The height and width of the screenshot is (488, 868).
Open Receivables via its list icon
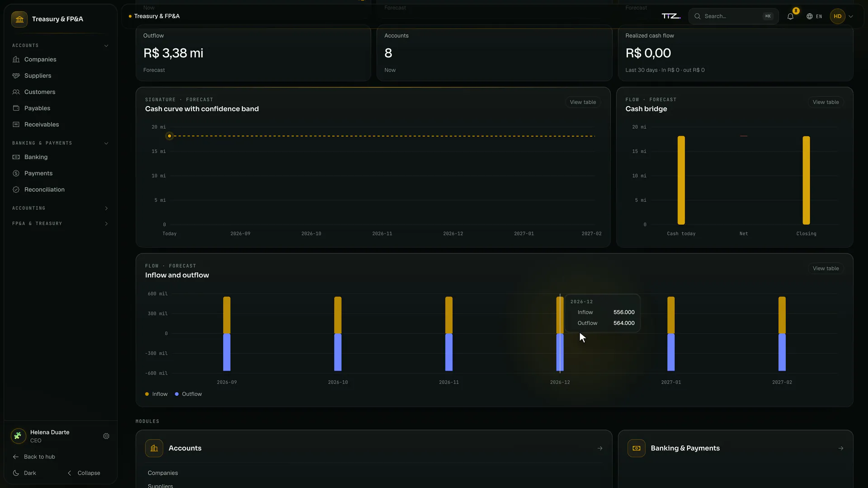tap(16, 124)
